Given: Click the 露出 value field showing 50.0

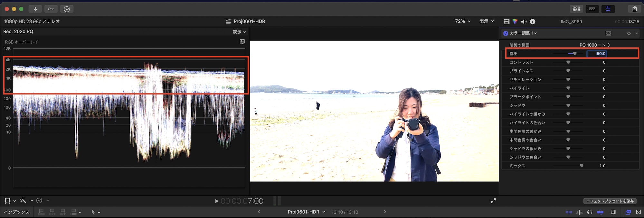Looking at the screenshot, I should point(601,54).
